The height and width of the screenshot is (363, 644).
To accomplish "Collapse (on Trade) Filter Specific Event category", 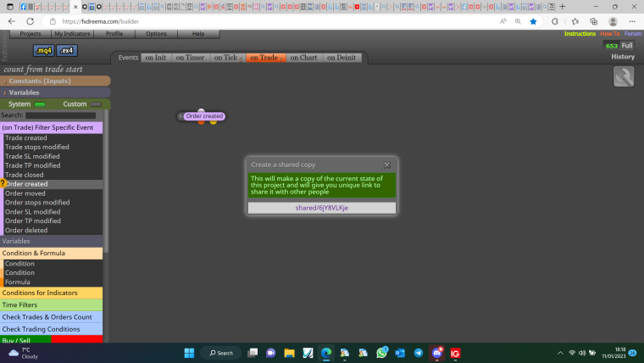I will pyautogui.click(x=52, y=127).
